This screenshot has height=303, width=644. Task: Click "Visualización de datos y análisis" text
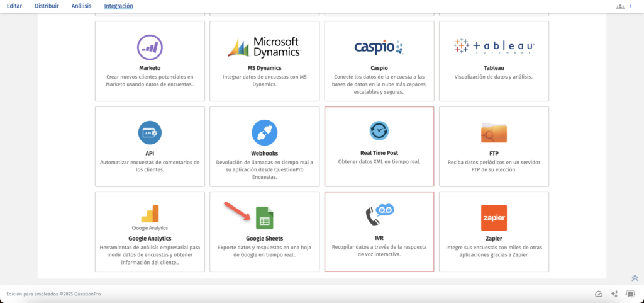click(494, 77)
